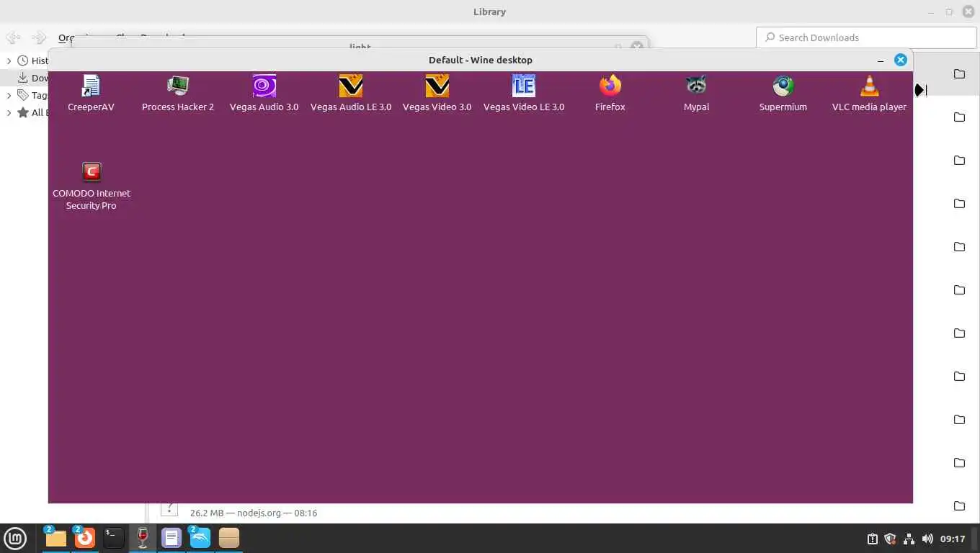Click the Search Downloads field
The width and height of the screenshot is (980, 553).
point(866,37)
